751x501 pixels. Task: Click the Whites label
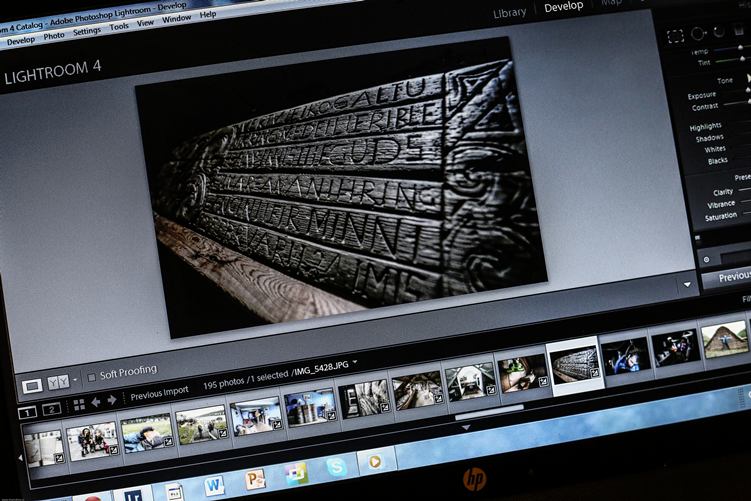coord(715,149)
